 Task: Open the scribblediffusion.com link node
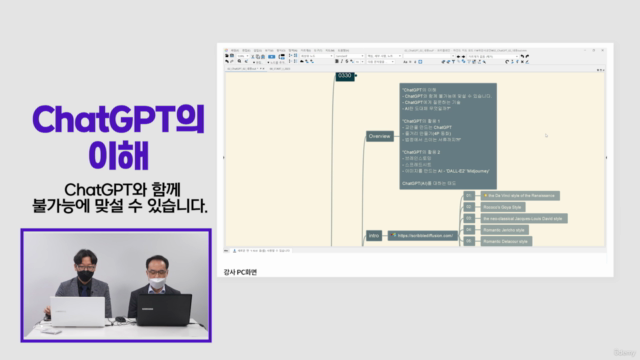[422, 236]
